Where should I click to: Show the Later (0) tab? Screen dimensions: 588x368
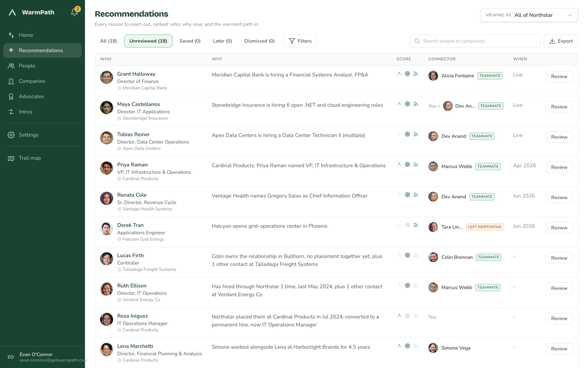[x=222, y=41]
